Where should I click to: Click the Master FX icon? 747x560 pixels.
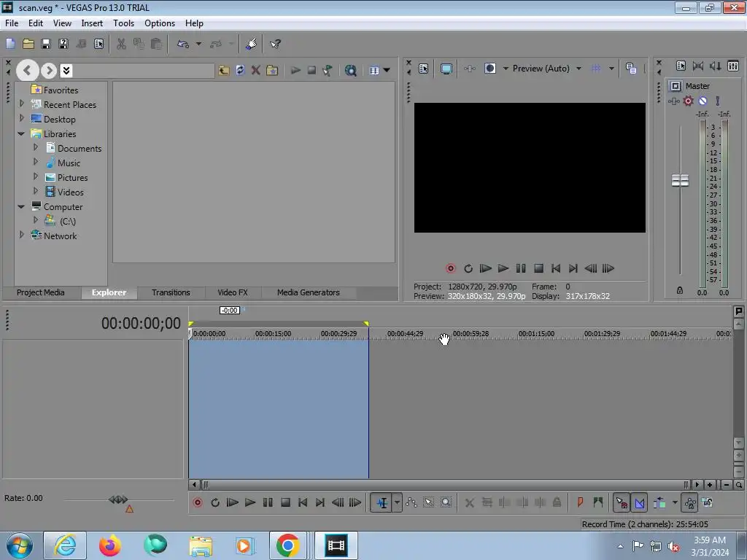[673, 101]
